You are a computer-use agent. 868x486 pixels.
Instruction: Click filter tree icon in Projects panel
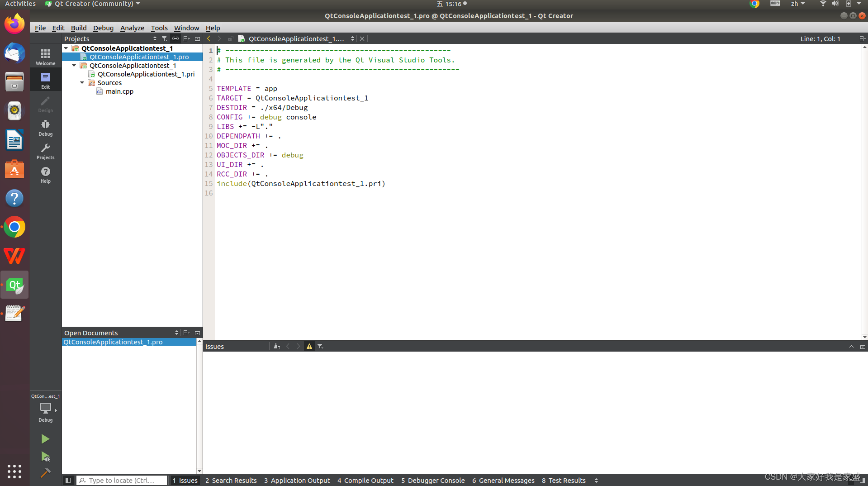tap(165, 39)
